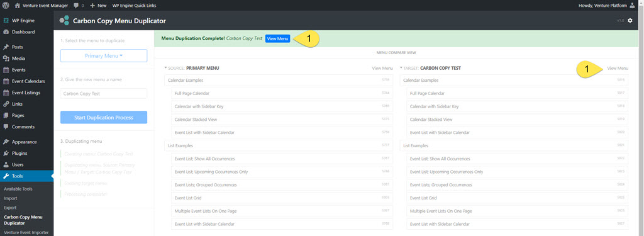Open the plugin settings gear icon

click(x=630, y=21)
